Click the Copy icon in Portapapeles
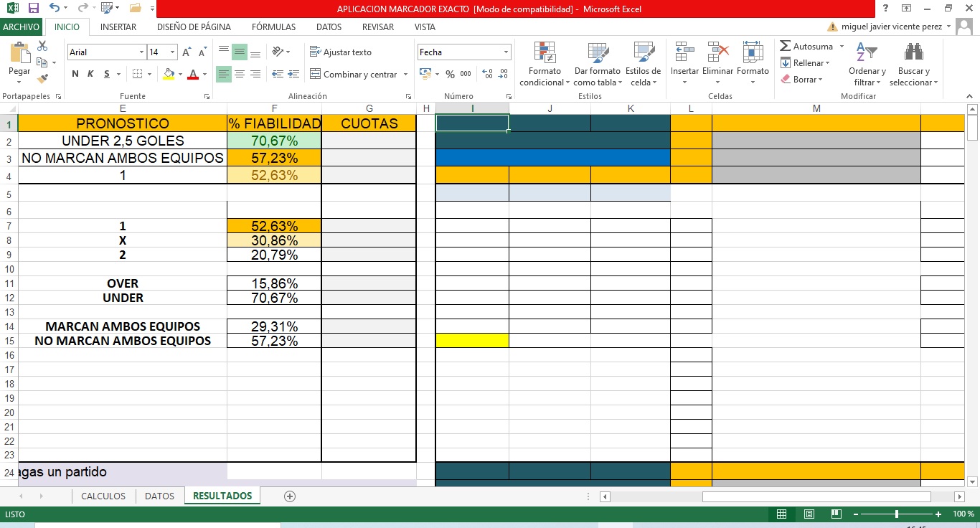The height and width of the screenshot is (528, 980). tap(42, 62)
